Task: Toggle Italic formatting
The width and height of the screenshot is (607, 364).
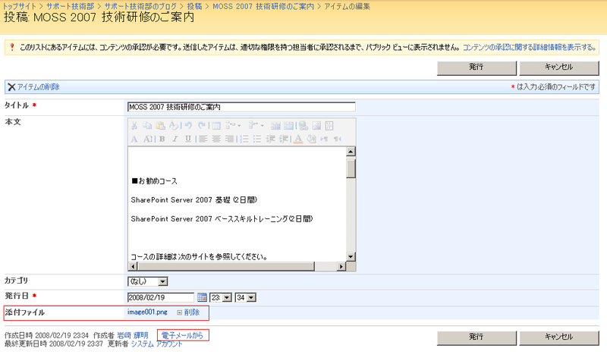Action: click(x=175, y=139)
